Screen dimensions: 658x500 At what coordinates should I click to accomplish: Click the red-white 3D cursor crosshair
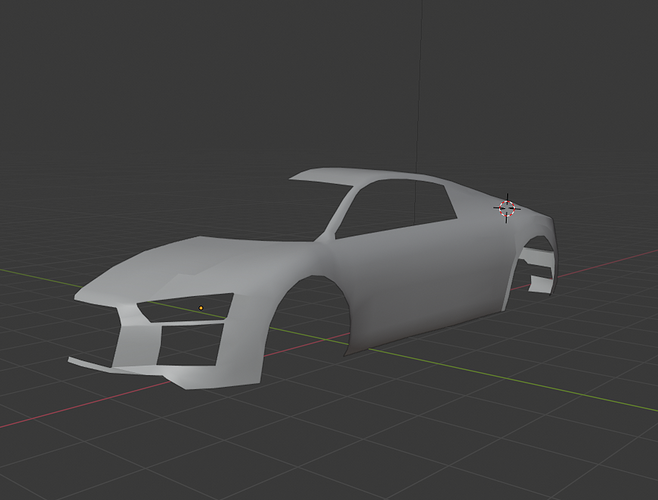pyautogui.click(x=507, y=208)
